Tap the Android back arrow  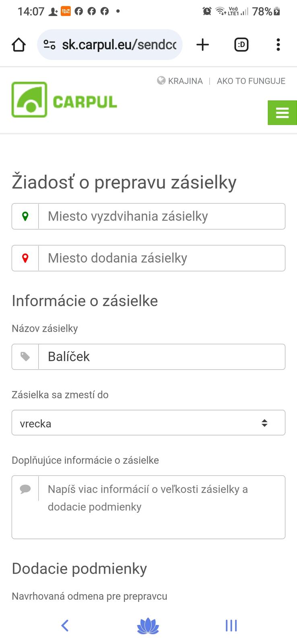65,625
